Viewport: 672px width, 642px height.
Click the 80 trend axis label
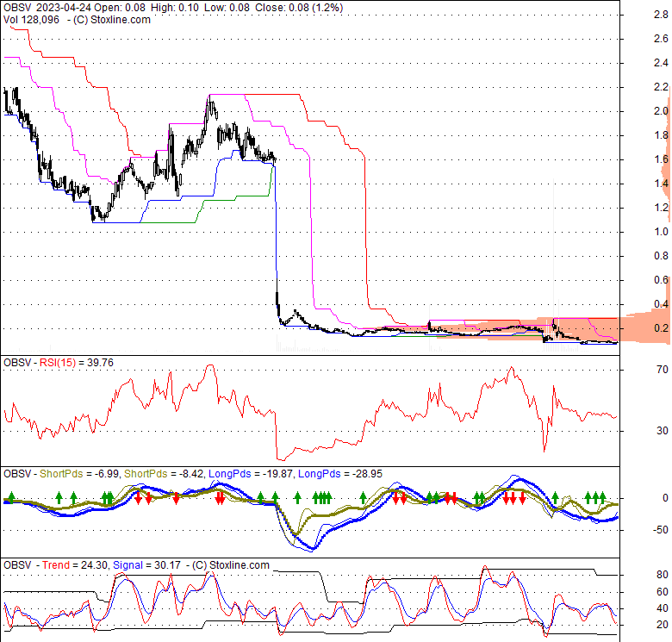[663, 575]
